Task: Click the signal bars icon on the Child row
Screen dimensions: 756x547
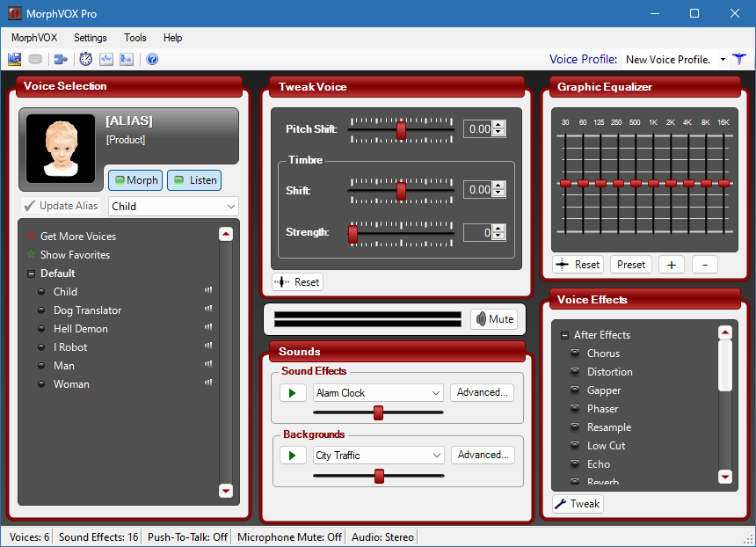Action: (208, 290)
